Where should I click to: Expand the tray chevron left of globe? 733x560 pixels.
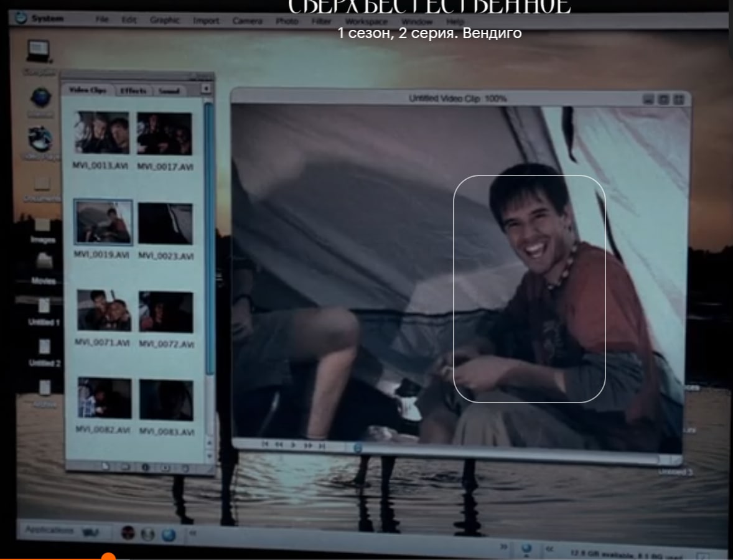[503, 546]
